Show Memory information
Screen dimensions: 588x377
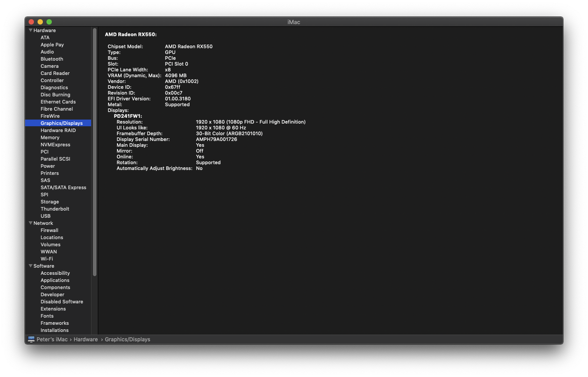(x=50, y=138)
